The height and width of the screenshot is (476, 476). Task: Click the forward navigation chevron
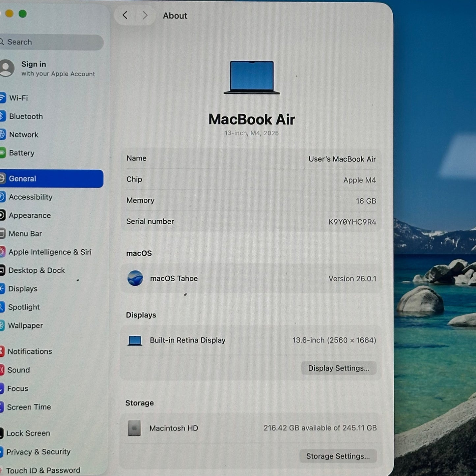click(145, 15)
